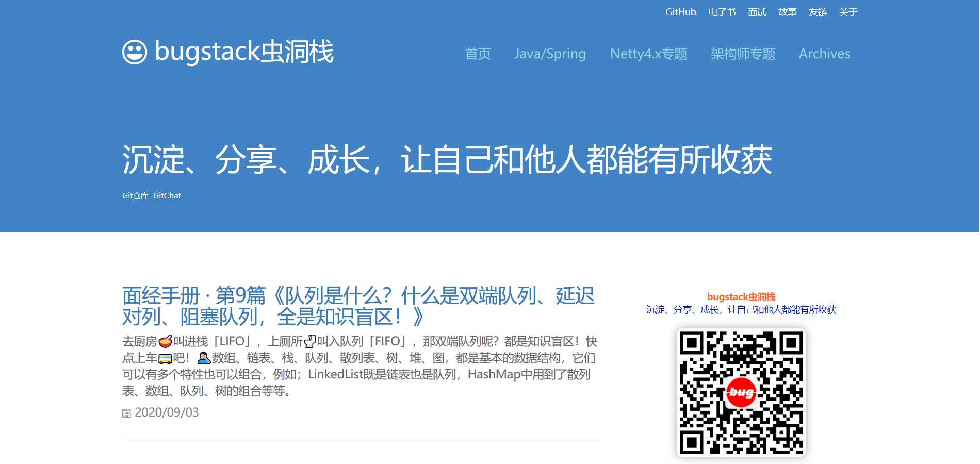Click the bus emoji in article summary
Viewport: 980px width, 464px height.
coord(164,358)
